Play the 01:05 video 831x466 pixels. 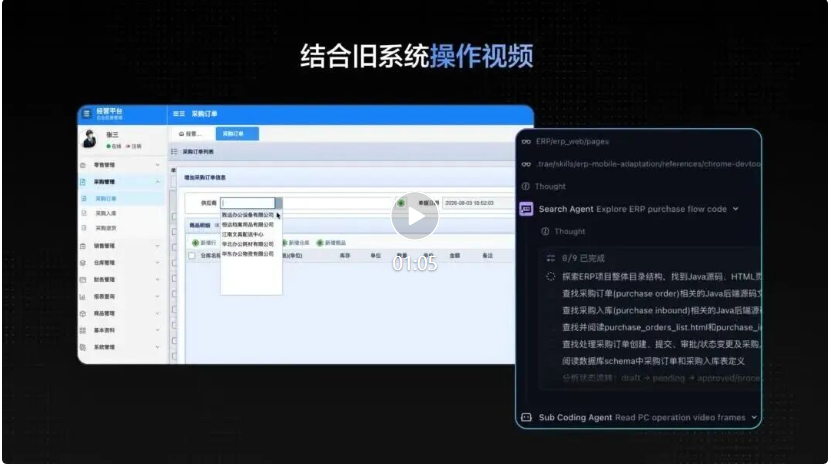pos(414,216)
